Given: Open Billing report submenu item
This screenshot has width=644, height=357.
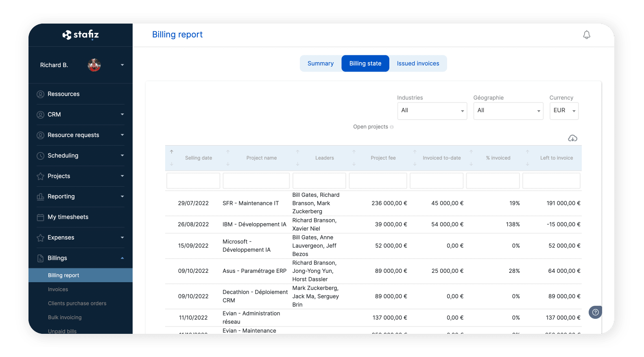Looking at the screenshot, I should click(81, 275).
